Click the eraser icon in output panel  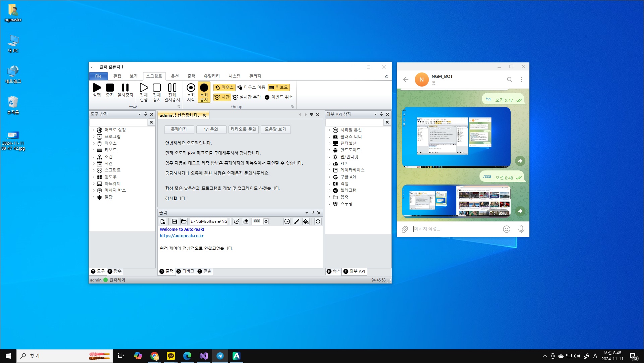246,221
